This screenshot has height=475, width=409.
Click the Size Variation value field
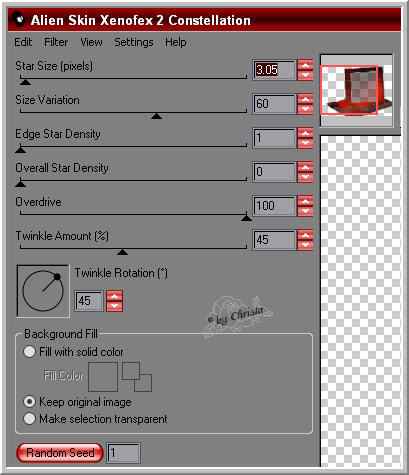tap(274, 104)
